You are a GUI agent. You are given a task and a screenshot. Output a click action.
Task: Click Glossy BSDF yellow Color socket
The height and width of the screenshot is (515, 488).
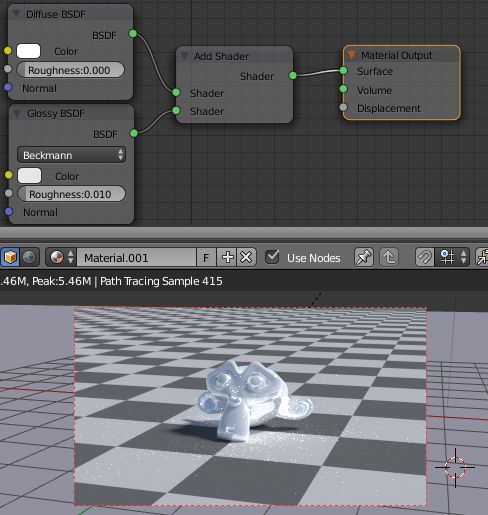(8, 175)
